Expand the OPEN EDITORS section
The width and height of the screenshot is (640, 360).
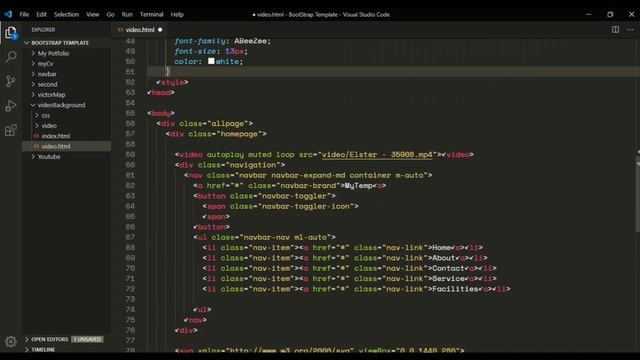click(49, 339)
